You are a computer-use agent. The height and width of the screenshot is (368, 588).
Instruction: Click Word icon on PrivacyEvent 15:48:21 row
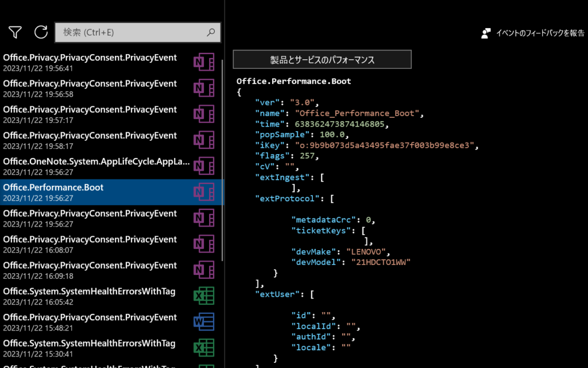click(x=204, y=321)
